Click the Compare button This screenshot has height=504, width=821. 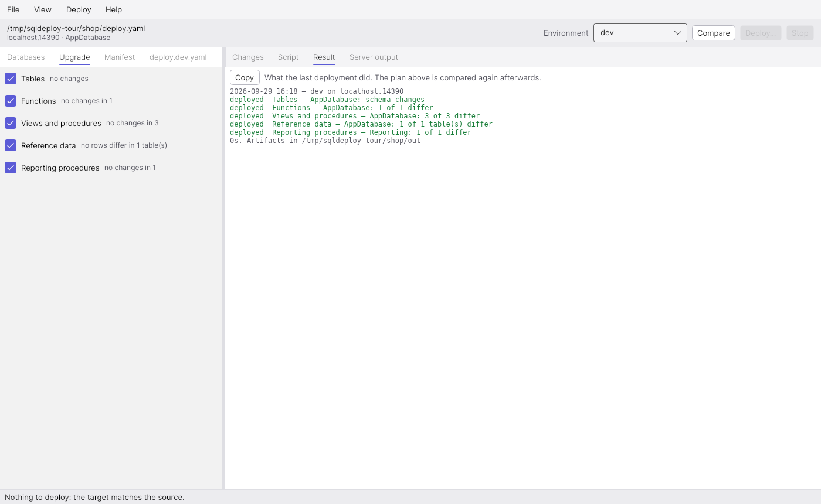[714, 33]
